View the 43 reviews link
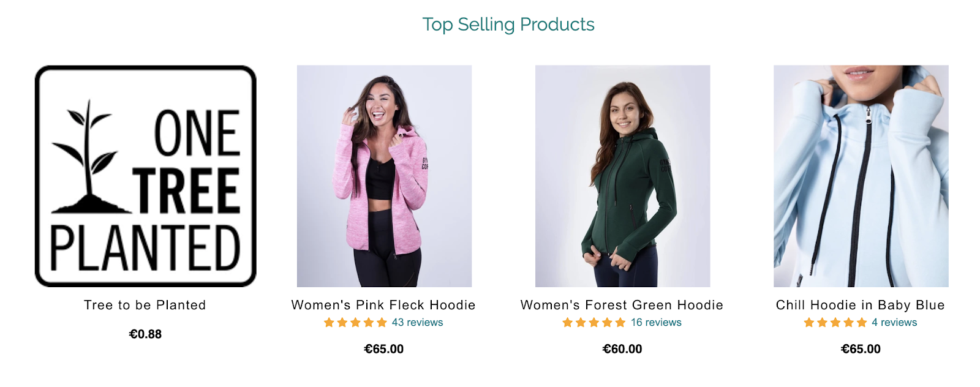980x387 pixels. point(417,323)
